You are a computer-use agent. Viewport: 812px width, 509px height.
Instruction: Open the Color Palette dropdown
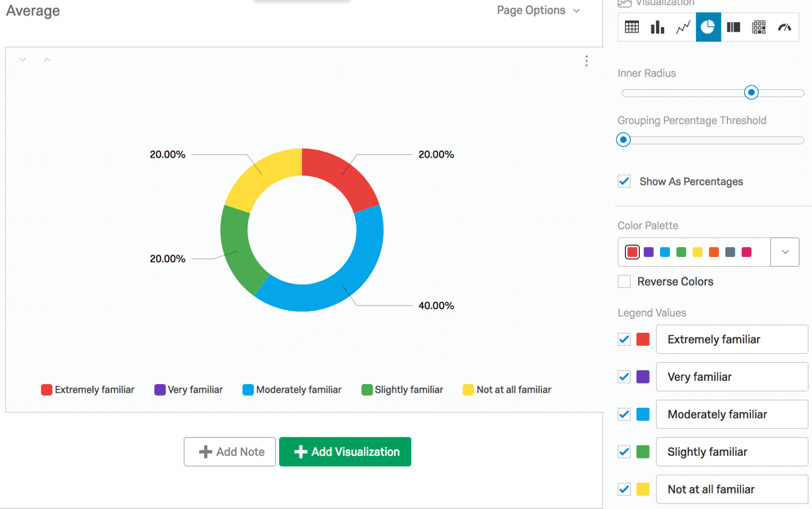784,252
